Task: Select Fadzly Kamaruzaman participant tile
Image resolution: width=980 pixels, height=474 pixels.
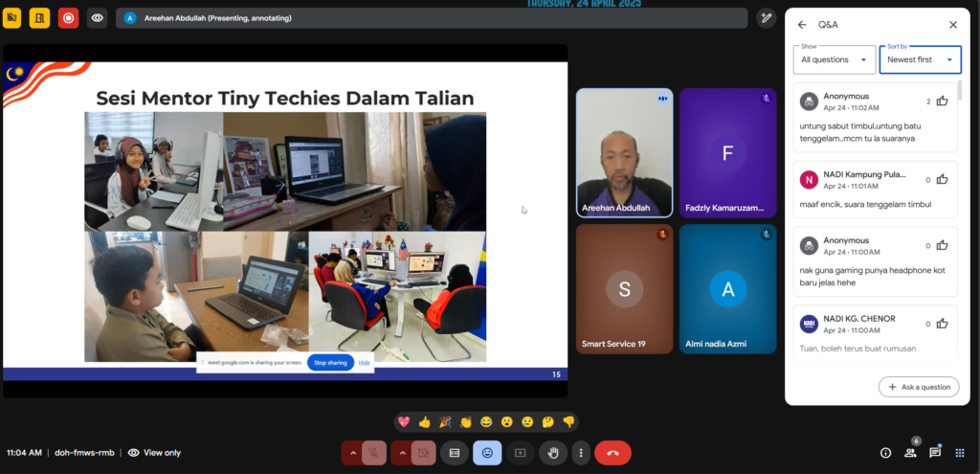Action: 728,153
